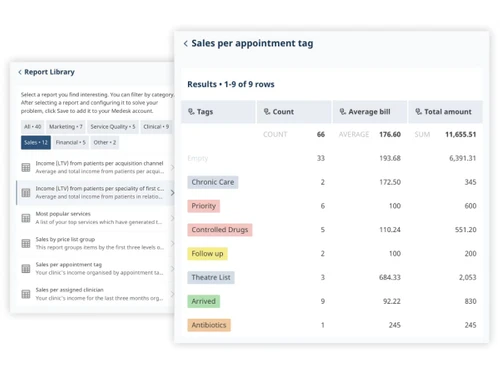Click table icon beside Most popular services
Viewport: 500px width, 375px height.
(26, 218)
